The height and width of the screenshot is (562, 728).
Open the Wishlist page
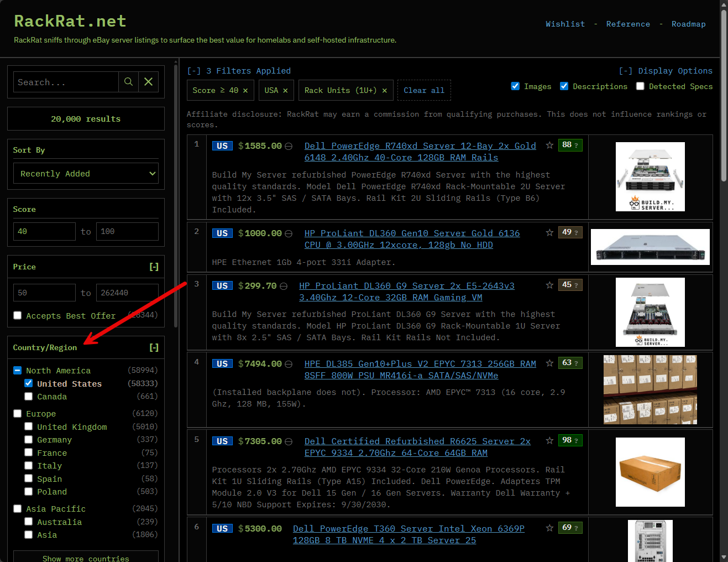pos(565,24)
